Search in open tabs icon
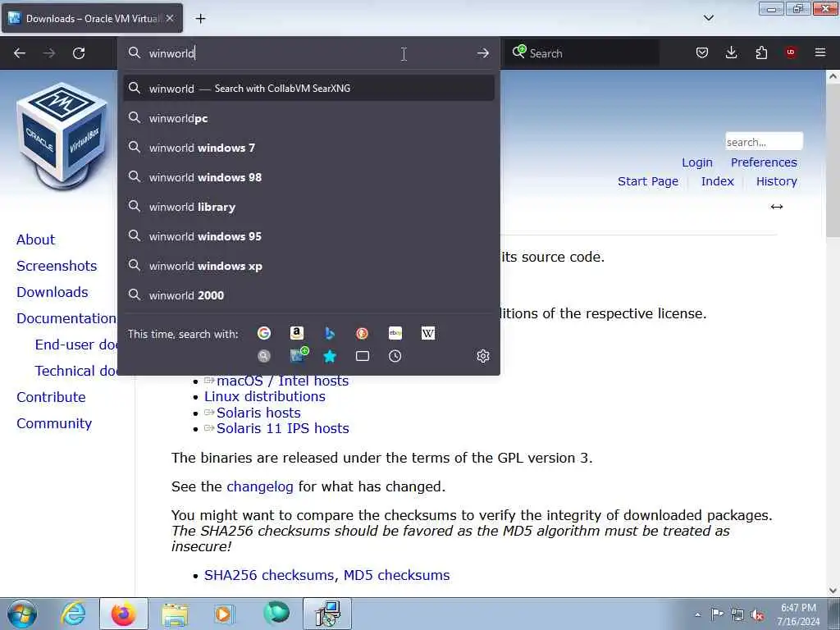This screenshot has width=840, height=630. click(x=362, y=356)
